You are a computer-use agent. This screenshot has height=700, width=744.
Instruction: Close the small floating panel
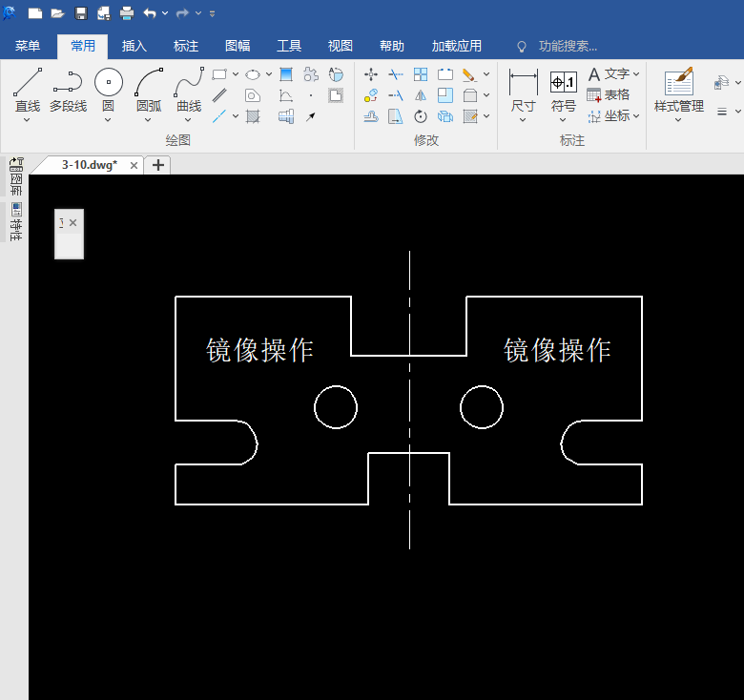pyautogui.click(x=73, y=222)
